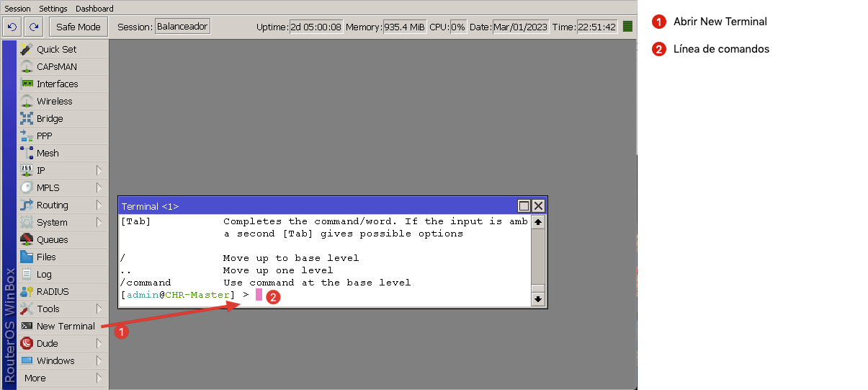Click the Undo arrow in toolbar
868x390 pixels.
click(x=12, y=27)
